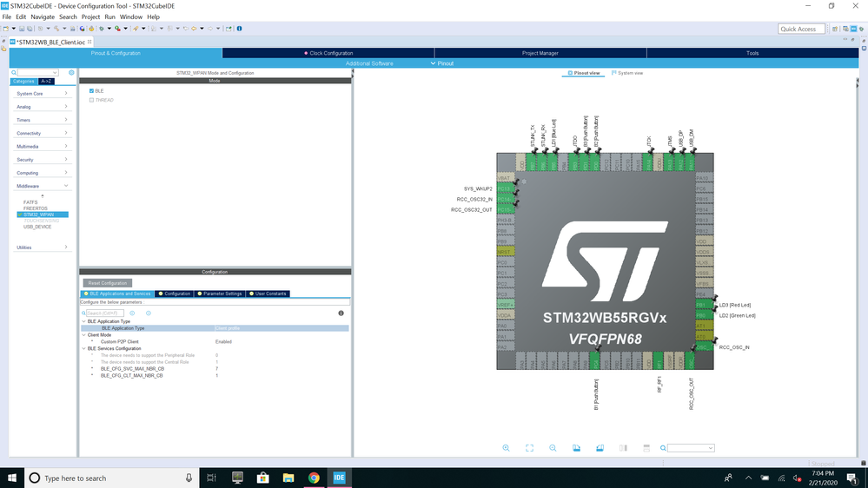Open the settings gear in the categories panel

tap(71, 72)
